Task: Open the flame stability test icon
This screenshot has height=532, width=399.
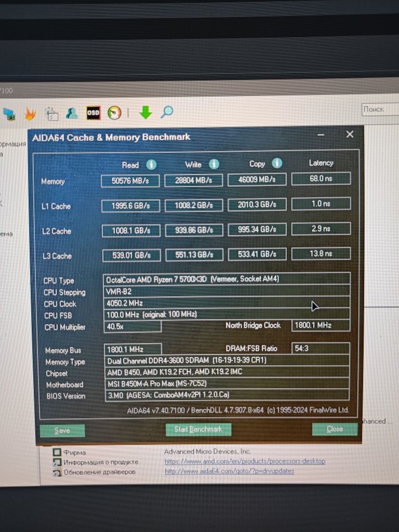Action: (30, 114)
